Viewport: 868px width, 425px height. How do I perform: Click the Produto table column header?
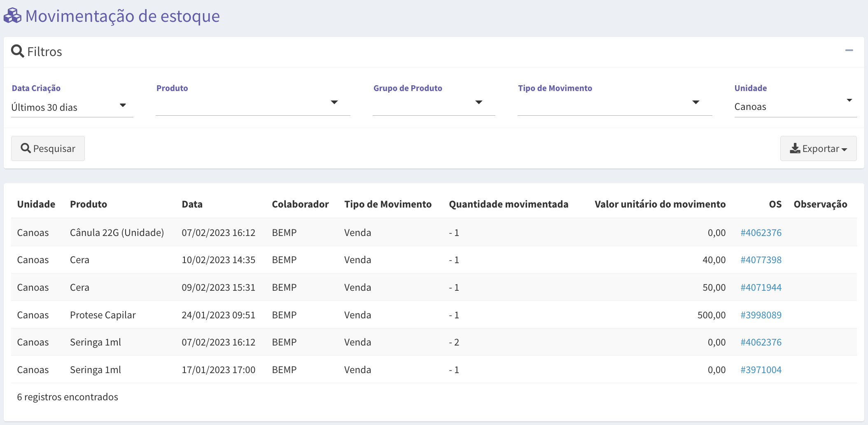tap(89, 204)
